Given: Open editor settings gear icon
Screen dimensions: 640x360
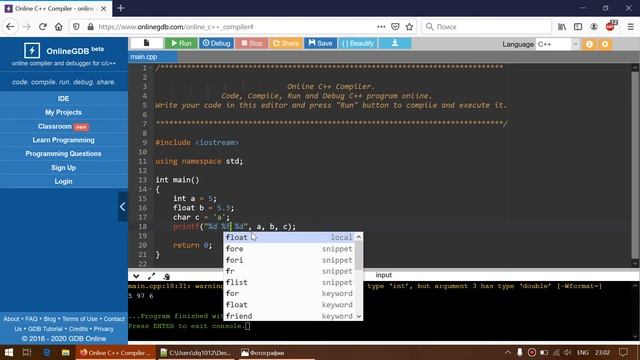Looking at the screenshot, I should 605,44.
